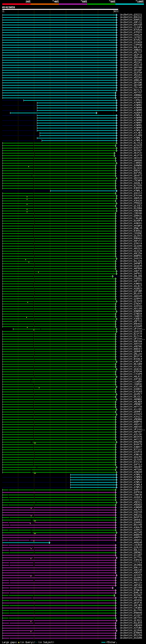The image size is (146, 644).
Task: Open hit UniRef100_A4Z345
Action: click(131, 532)
